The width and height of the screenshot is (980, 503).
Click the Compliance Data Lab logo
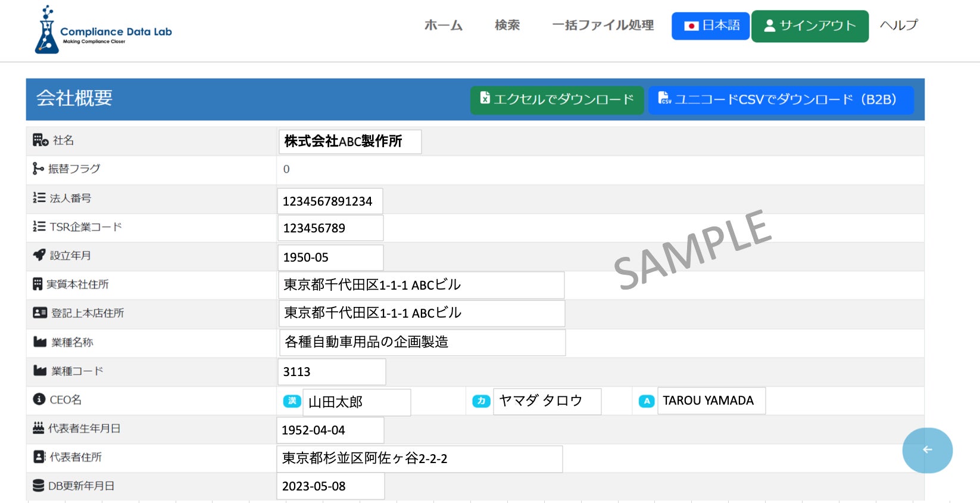coord(103,29)
